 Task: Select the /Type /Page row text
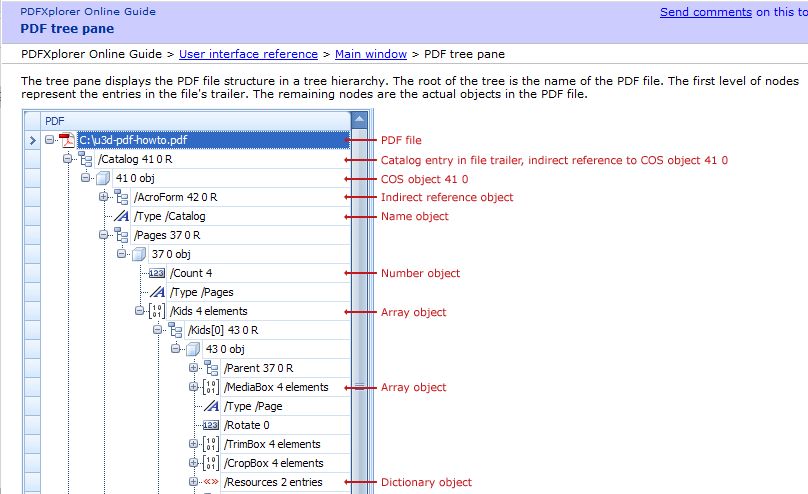[x=253, y=406]
